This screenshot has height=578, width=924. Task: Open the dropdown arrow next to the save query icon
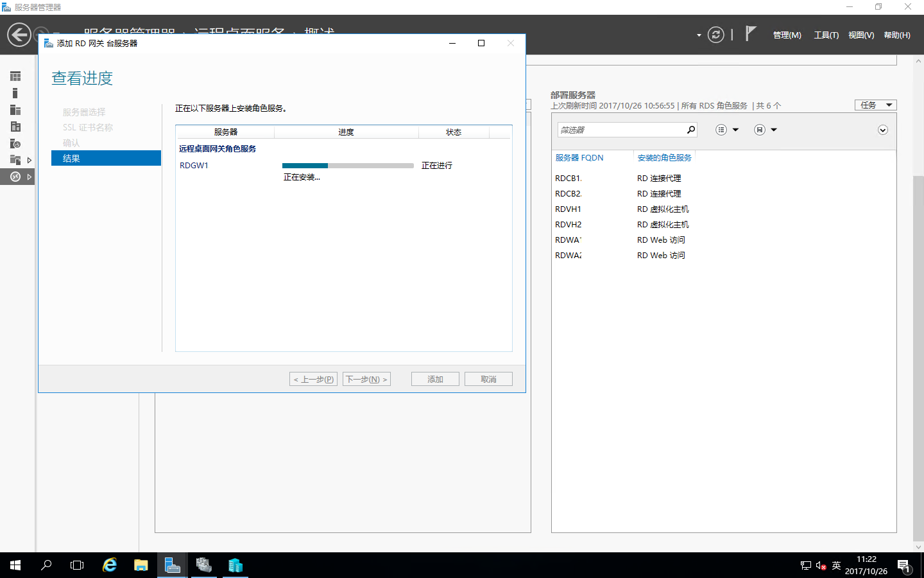[x=774, y=130]
